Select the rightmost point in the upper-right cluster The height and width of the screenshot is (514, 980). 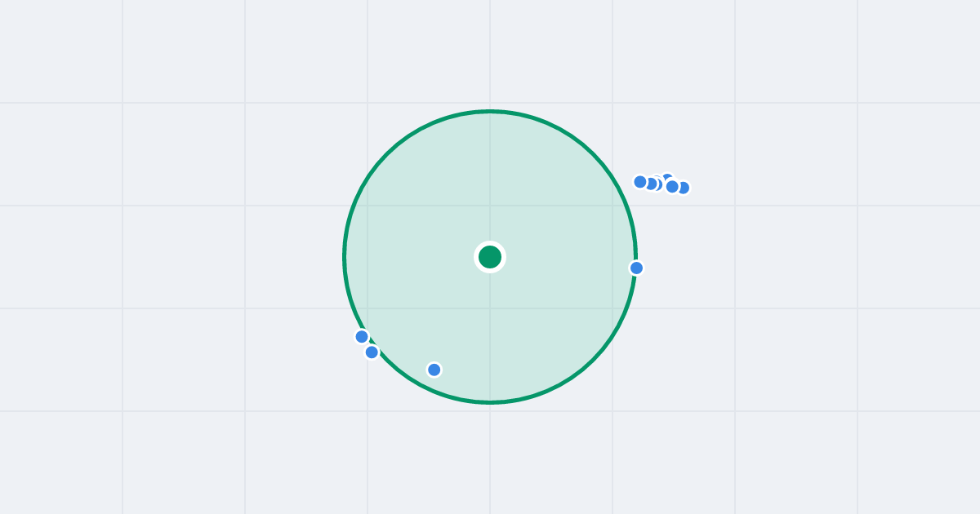tap(684, 188)
